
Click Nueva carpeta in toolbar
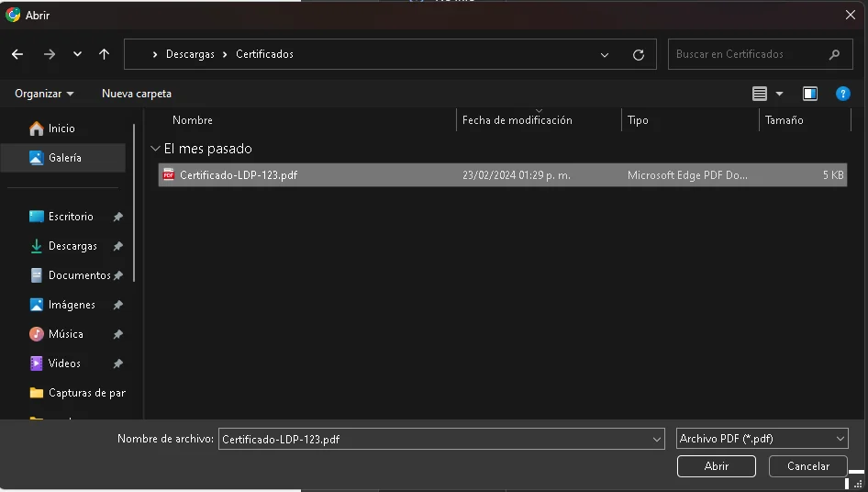(x=137, y=94)
